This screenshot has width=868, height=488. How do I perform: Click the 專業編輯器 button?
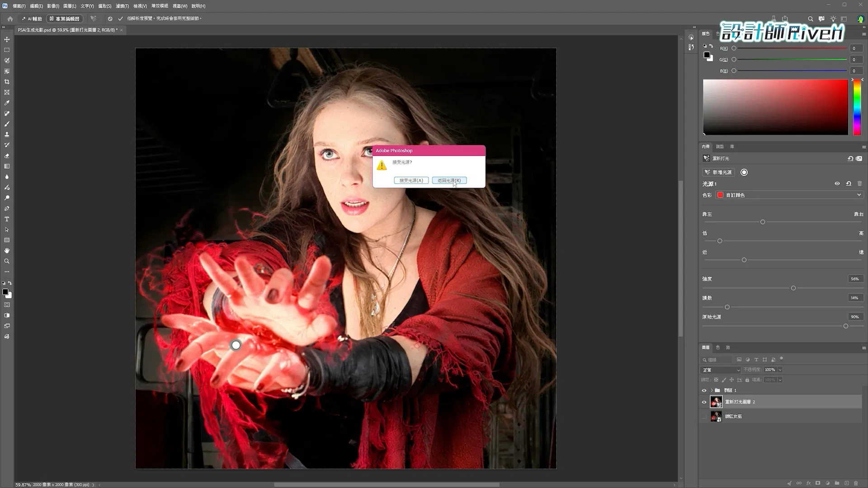(65, 19)
